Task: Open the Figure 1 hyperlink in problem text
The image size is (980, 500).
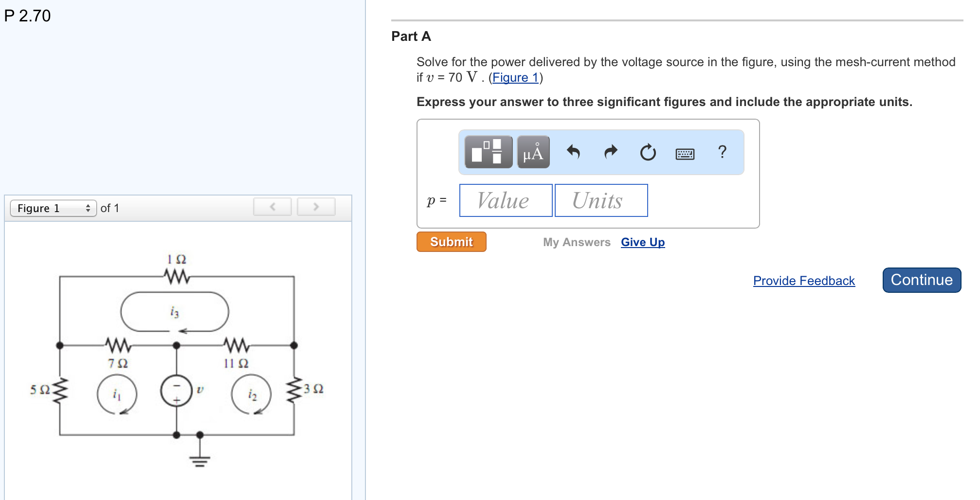Action: [x=516, y=77]
